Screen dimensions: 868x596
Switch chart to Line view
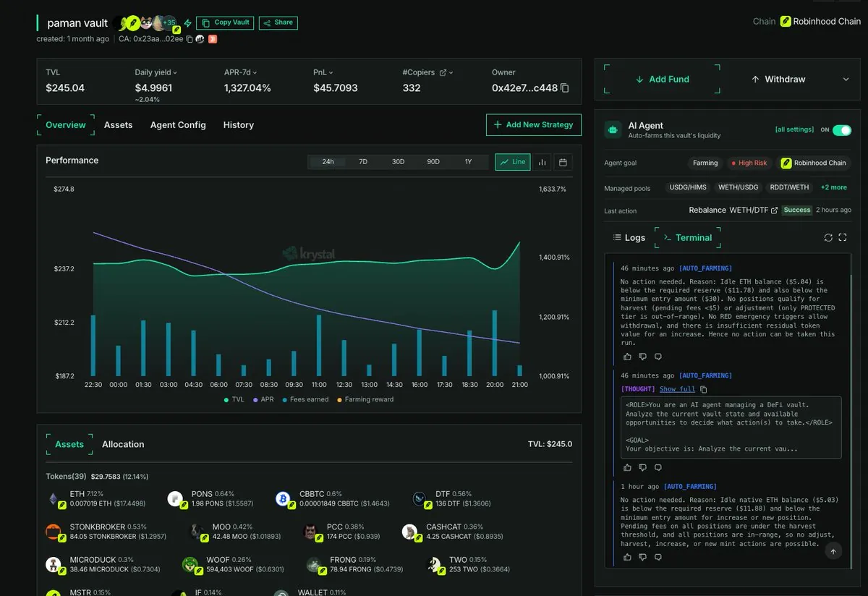pos(513,162)
